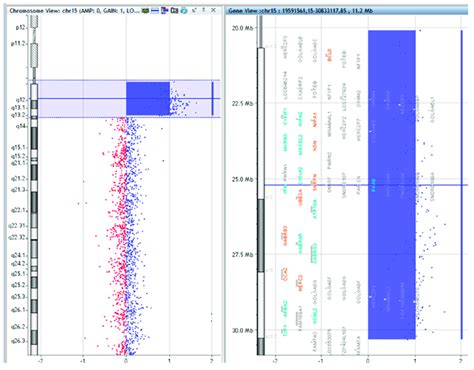Click the blue gain segment in Chromosome View
The image size is (474, 370).
tap(148, 99)
